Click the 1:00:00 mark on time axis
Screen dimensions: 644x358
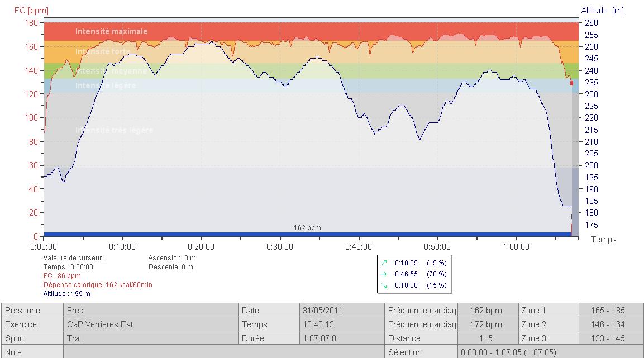pyautogui.click(x=516, y=246)
